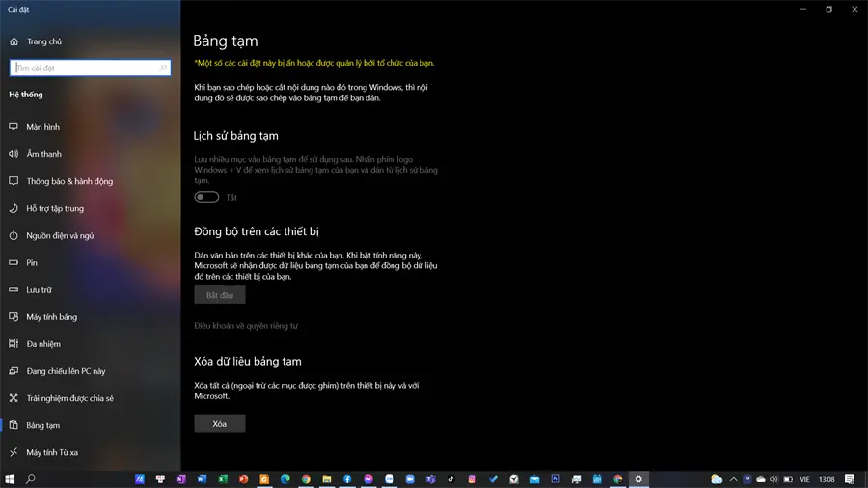The image size is (868, 488).
Task: Open the Đa nhiệm multitasking icon
Action: pyautogui.click(x=14, y=343)
